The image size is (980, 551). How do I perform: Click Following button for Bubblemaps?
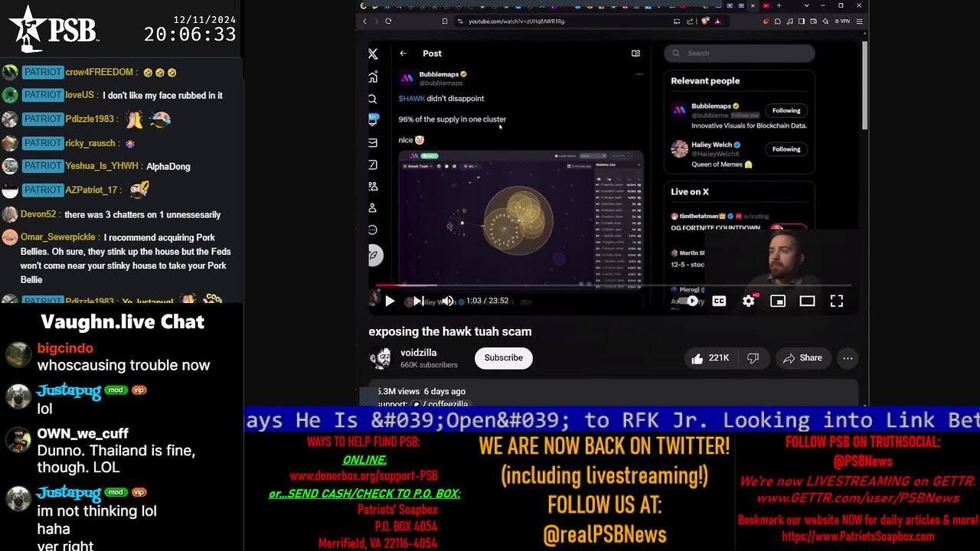click(786, 110)
